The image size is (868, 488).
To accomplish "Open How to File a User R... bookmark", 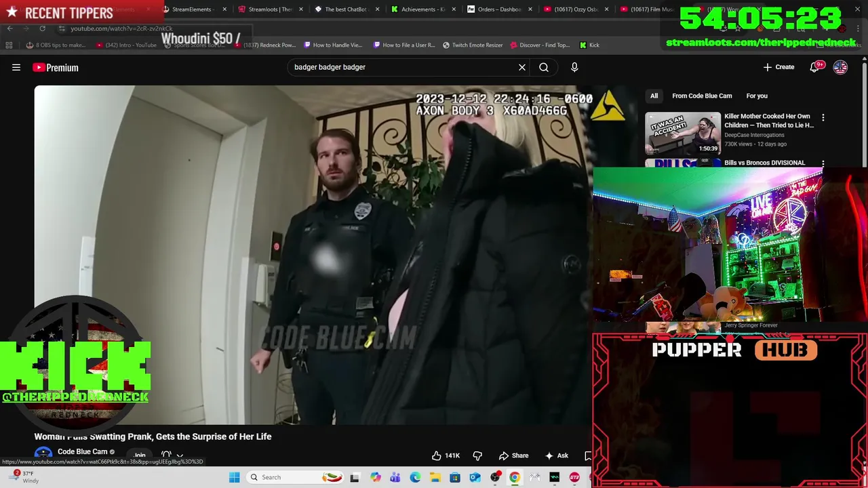I will point(403,45).
